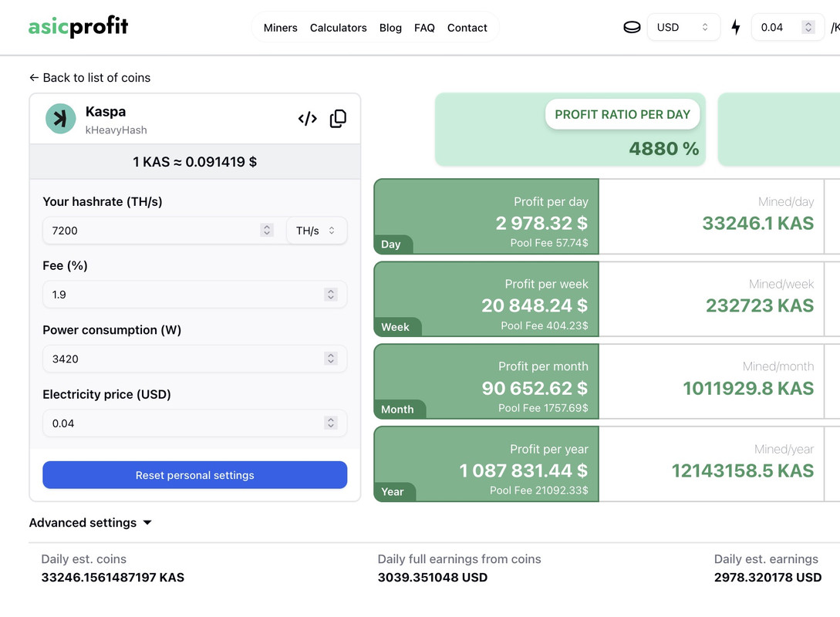Click Back to list of coins
This screenshot has height=617, width=840.
click(90, 78)
